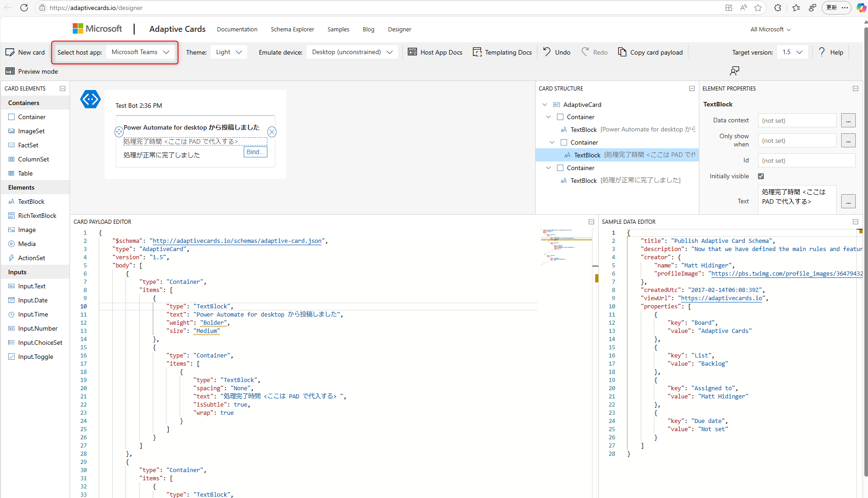Click the Data context input field
Screen dimensions: 868x498
point(797,121)
